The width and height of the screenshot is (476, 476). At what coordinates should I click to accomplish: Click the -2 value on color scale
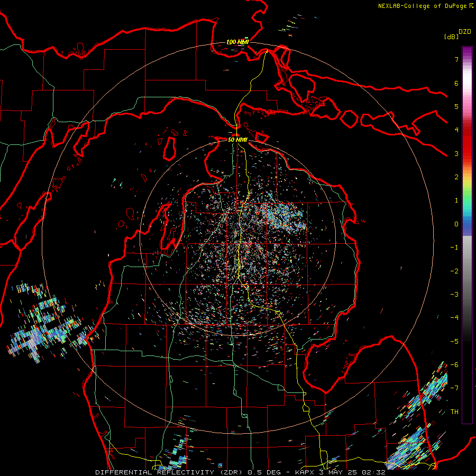point(454,271)
